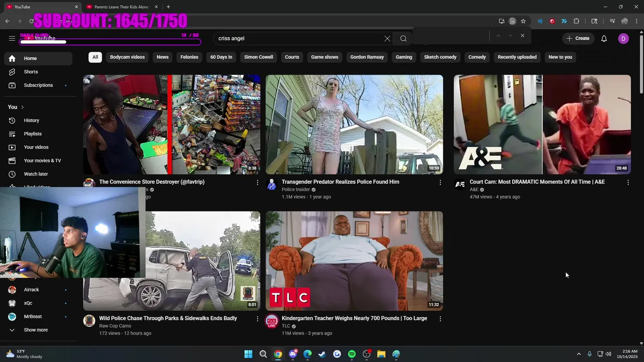This screenshot has width=644, height=362.
Task: Open Playlists in sidebar
Action: 38,134
